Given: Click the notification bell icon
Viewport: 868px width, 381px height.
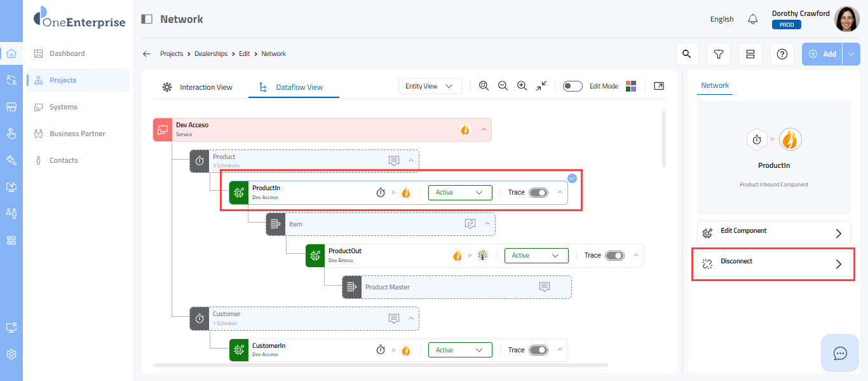Looking at the screenshot, I should point(752,19).
